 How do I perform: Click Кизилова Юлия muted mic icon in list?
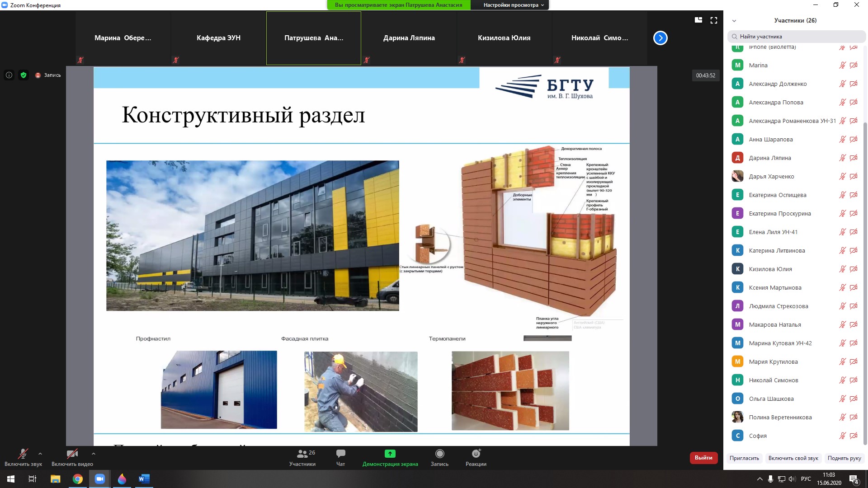pyautogui.click(x=842, y=269)
